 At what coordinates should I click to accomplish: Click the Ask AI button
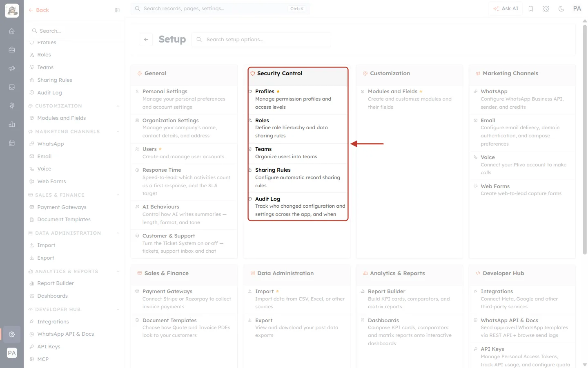click(506, 9)
